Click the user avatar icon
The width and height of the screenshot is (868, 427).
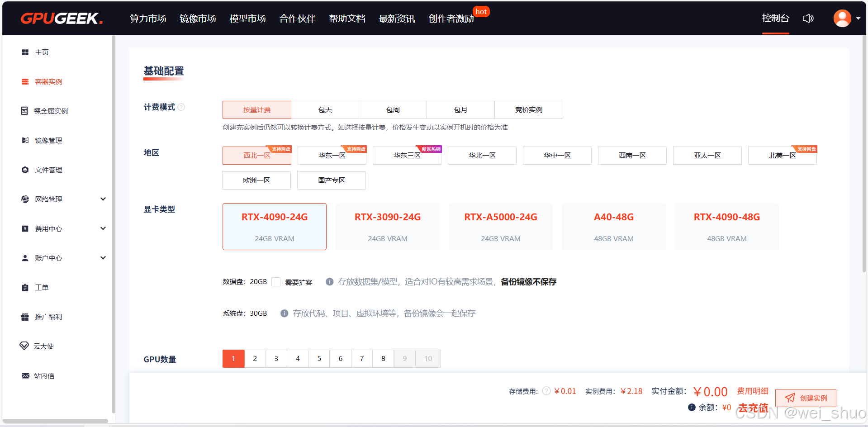click(842, 19)
